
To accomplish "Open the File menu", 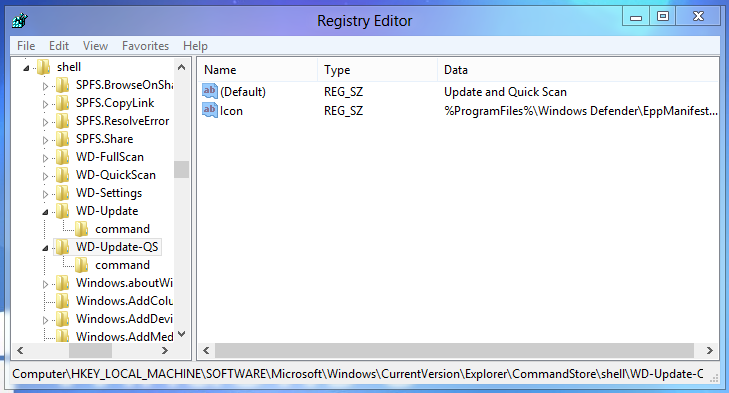I will [26, 46].
